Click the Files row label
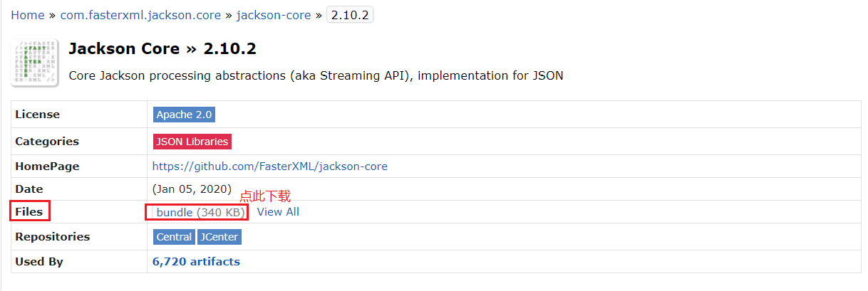Screen dimensions: 868x291 click(29, 212)
